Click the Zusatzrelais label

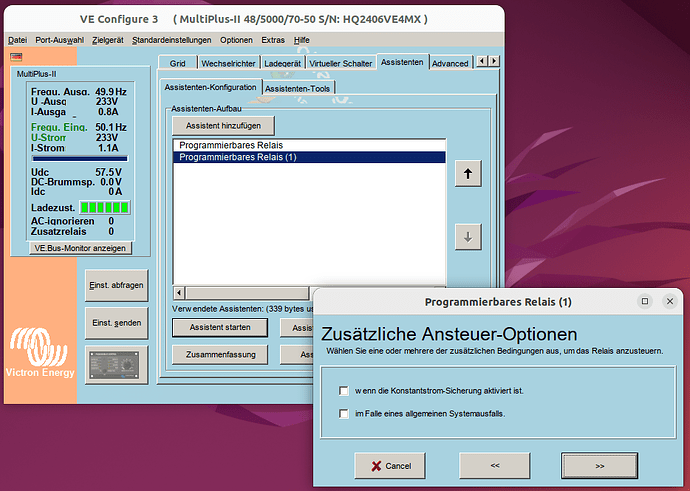(59, 231)
